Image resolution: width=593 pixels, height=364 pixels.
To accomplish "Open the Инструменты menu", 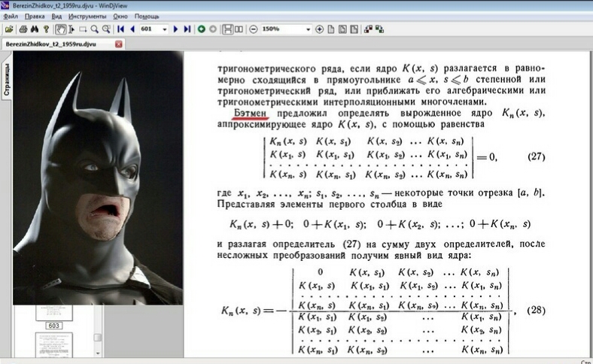I will [87, 17].
